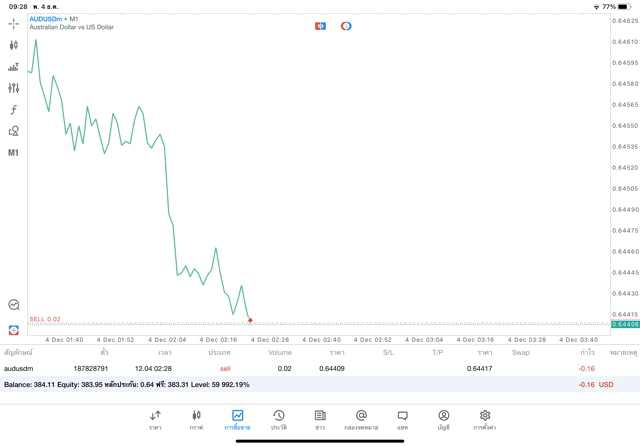This screenshot has width=640, height=447.
Task: Click the circular chart icon near the bottom of the left toolbar
Action: click(x=14, y=305)
